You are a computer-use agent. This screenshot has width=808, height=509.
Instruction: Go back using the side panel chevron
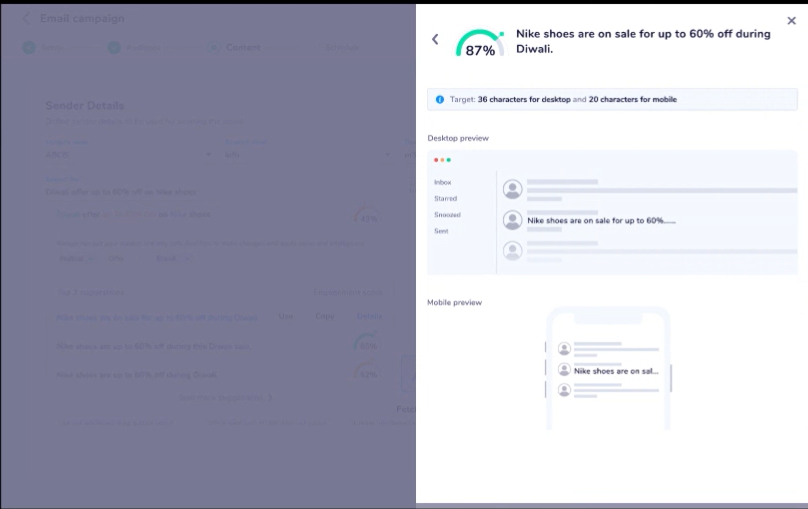click(x=435, y=39)
